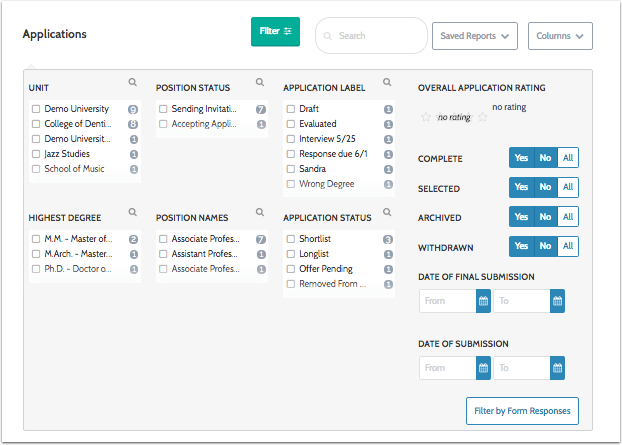
Task: Click the Search input field
Action: click(371, 36)
